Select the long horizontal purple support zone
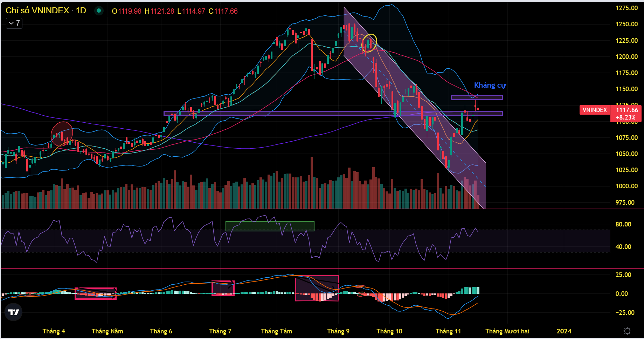 click(x=280, y=113)
